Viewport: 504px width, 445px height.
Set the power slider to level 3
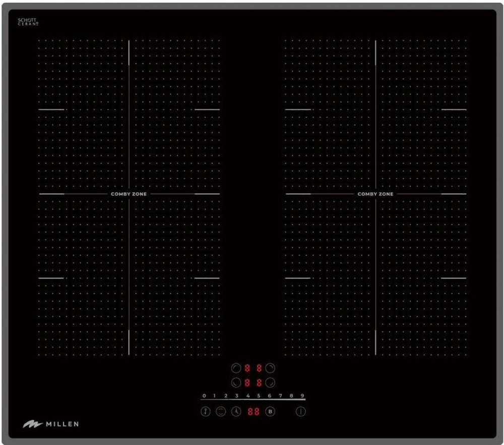236,396
